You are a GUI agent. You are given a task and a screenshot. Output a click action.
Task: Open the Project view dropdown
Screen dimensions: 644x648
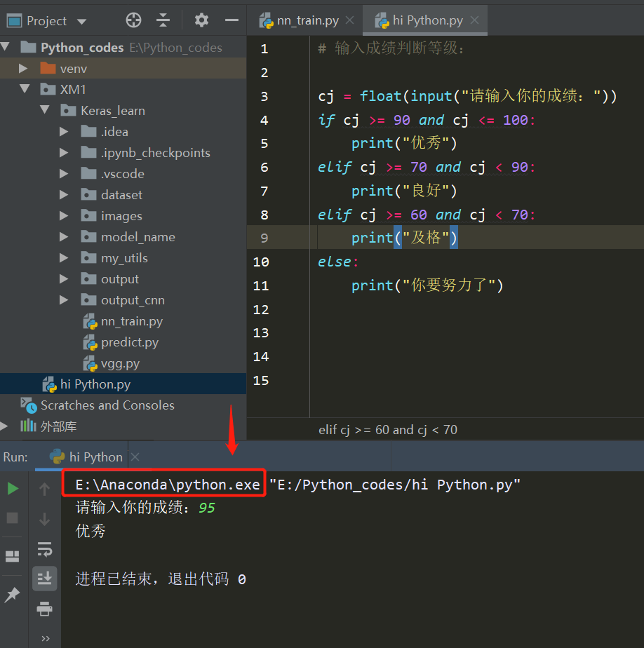click(x=82, y=22)
